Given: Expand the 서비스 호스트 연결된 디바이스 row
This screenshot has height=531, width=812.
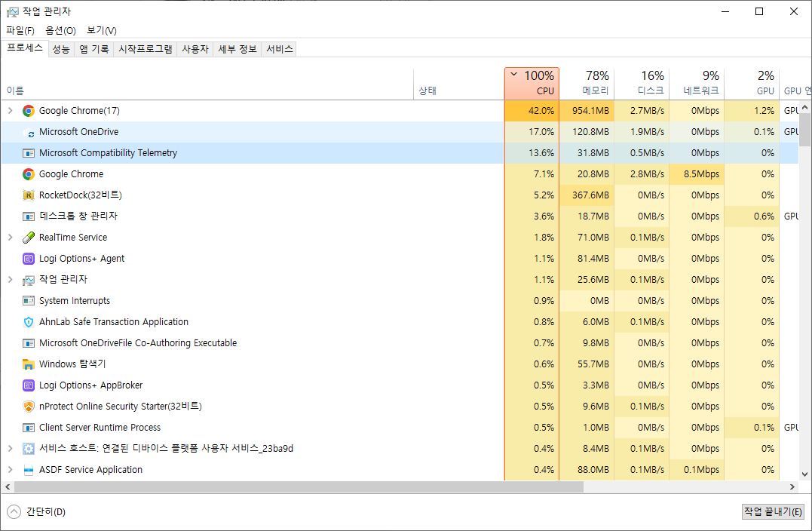Looking at the screenshot, I should click(x=10, y=448).
